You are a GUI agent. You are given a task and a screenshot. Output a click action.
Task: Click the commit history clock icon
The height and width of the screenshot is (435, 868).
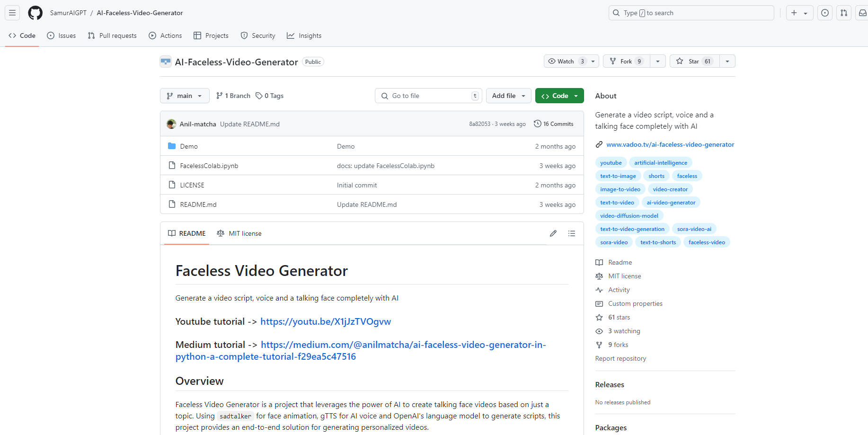click(537, 124)
